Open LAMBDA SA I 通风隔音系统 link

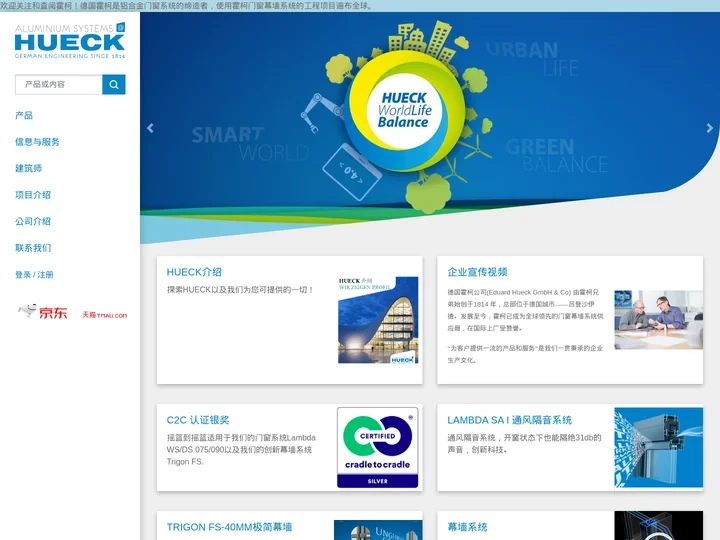509,420
